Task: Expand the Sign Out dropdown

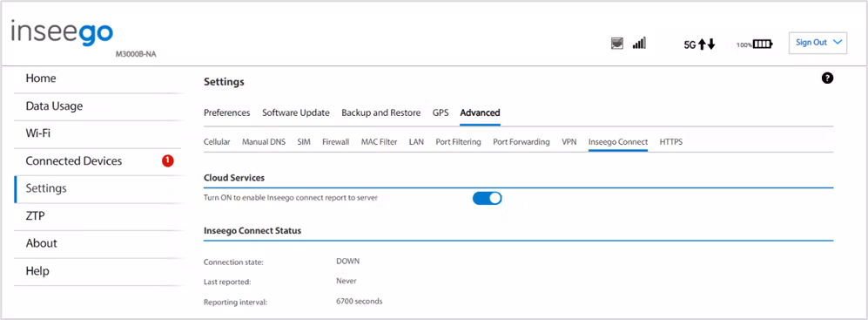Action: [818, 43]
